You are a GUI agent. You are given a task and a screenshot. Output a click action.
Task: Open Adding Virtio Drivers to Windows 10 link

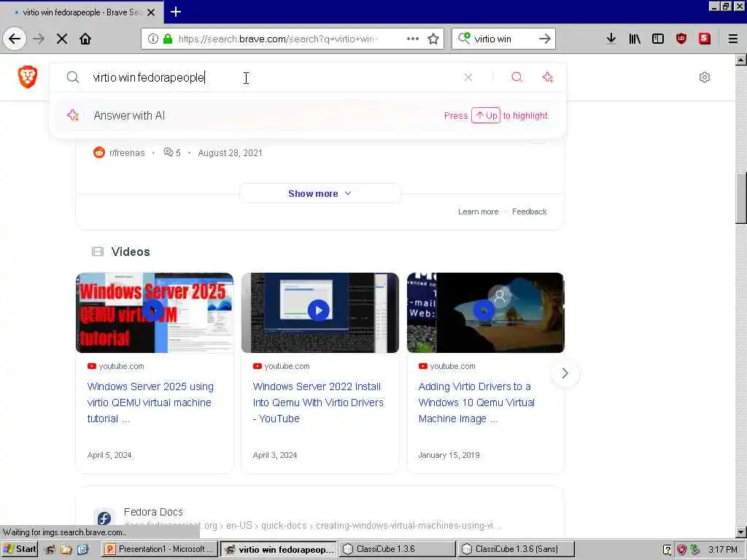pyautogui.click(x=476, y=402)
